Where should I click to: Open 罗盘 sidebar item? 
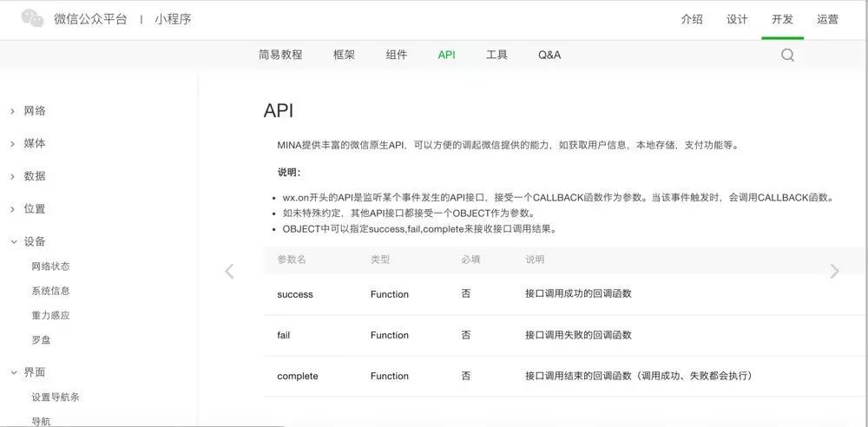pos(41,340)
